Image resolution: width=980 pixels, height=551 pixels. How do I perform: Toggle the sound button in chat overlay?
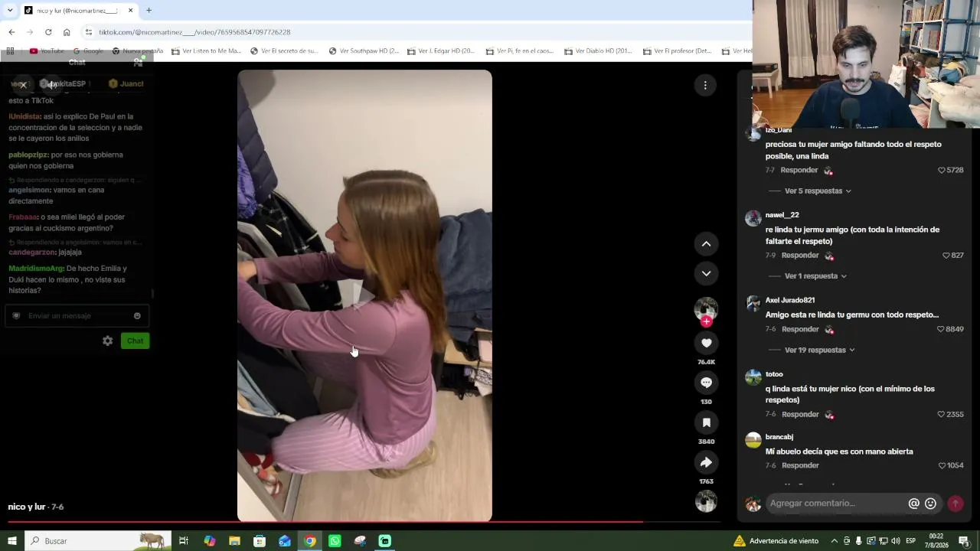coord(51,84)
